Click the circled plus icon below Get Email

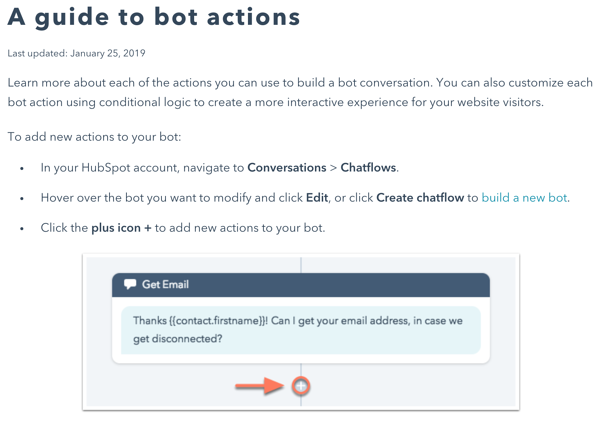301,386
